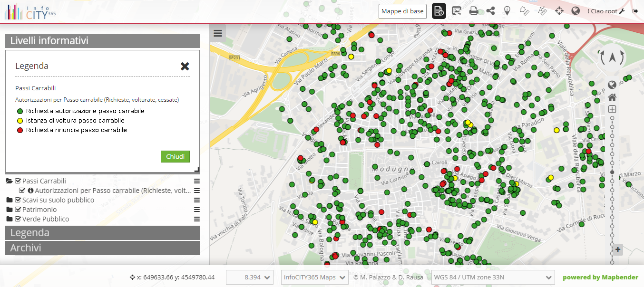Click the red Richiesta rinuncia legend dot

pyautogui.click(x=20, y=130)
